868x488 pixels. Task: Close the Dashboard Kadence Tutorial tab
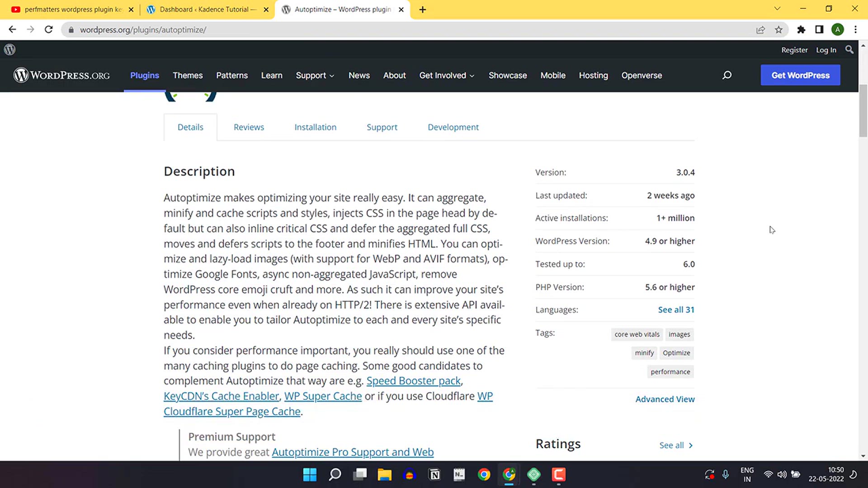pos(266,9)
